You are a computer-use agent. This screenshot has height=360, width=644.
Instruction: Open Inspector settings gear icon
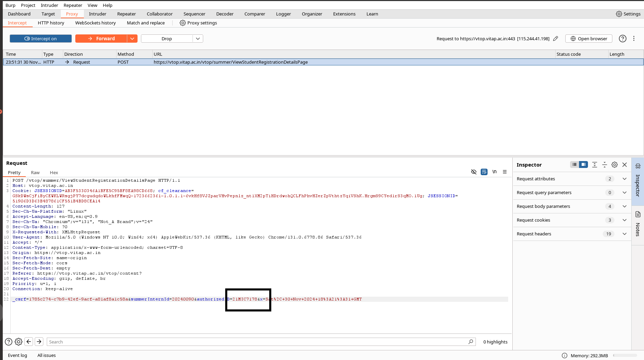[x=614, y=165]
